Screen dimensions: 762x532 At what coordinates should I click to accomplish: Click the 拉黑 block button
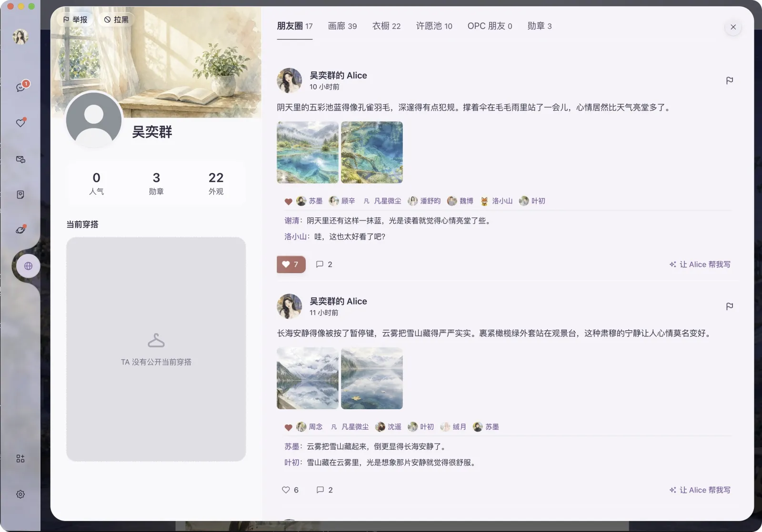click(116, 20)
